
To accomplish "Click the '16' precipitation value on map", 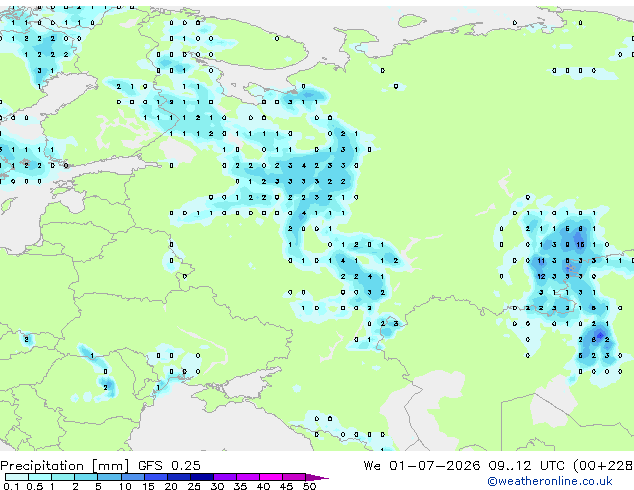I will 580,245.
